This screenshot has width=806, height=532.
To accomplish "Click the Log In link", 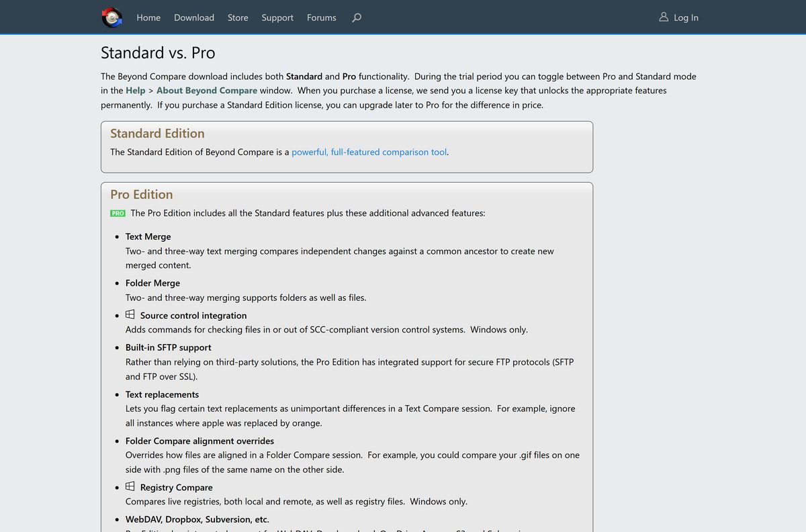I will point(686,17).
